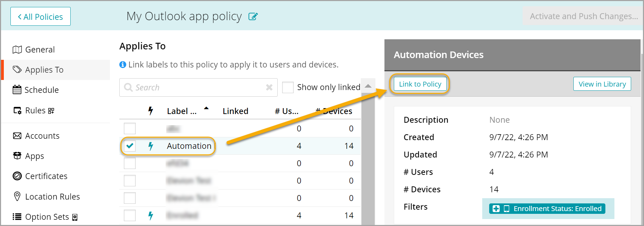Open the Schedule section
This screenshot has height=226, width=644.
click(41, 90)
